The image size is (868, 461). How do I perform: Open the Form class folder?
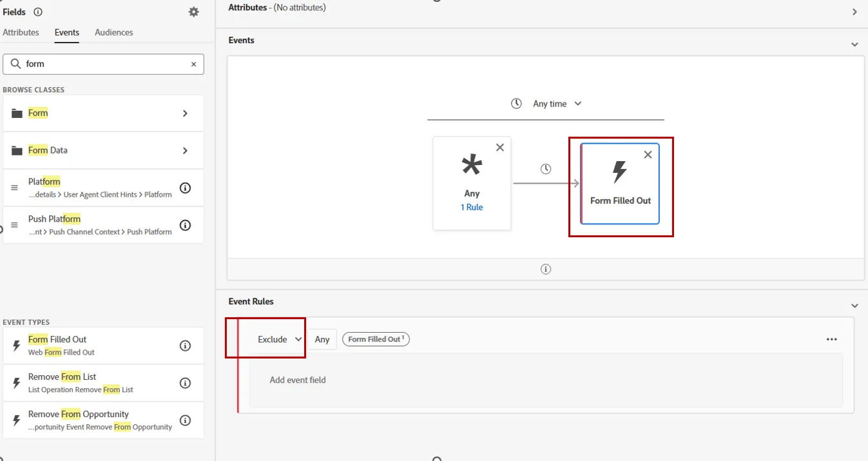pos(103,113)
